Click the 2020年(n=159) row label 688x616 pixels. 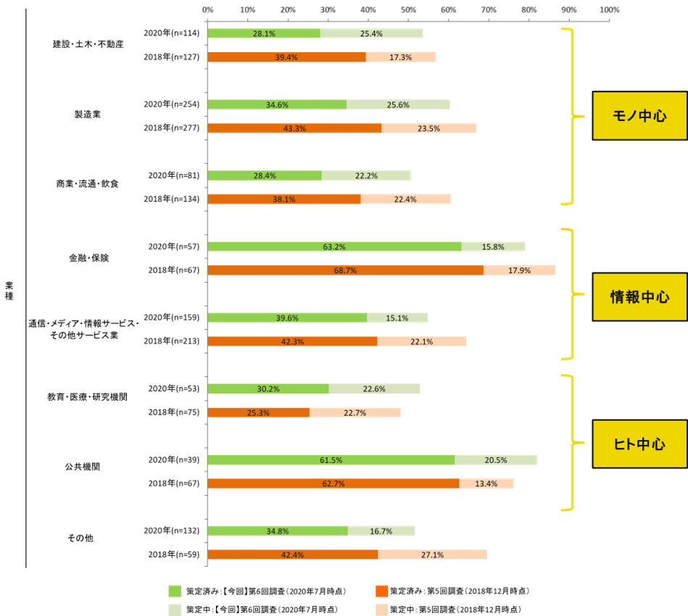click(172, 317)
